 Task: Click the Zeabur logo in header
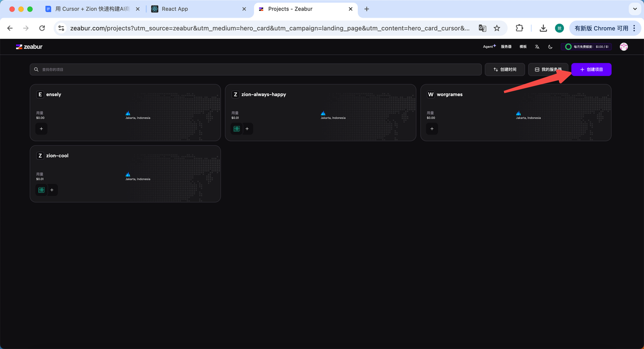[x=29, y=47]
